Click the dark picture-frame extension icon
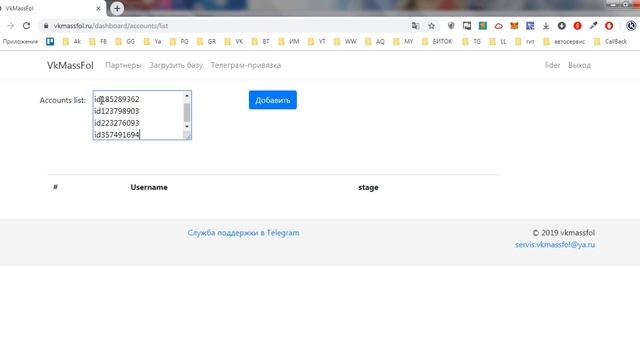This screenshot has height=360, width=640. click(467, 26)
